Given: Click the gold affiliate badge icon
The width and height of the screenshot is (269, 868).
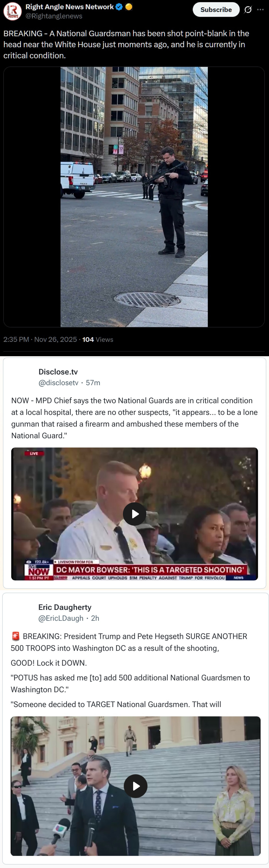Looking at the screenshot, I should coord(129,7).
